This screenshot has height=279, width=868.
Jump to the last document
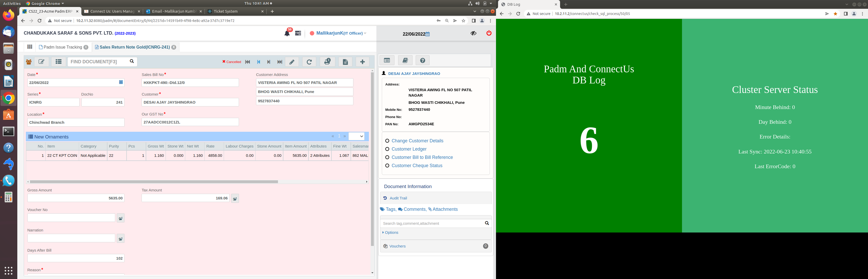[x=280, y=62]
